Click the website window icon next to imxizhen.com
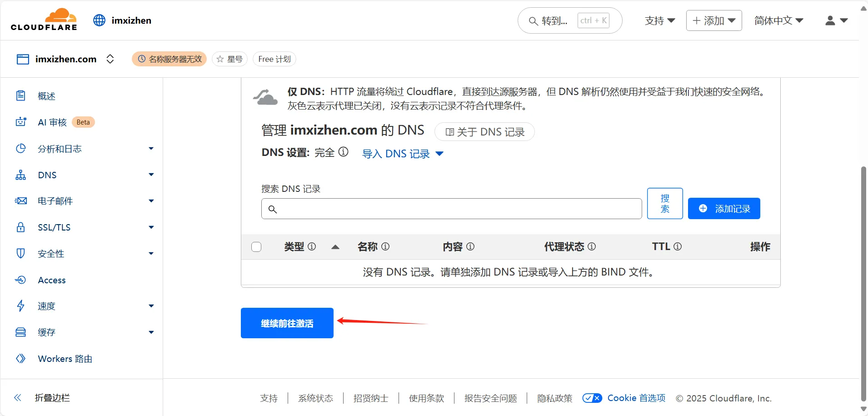Image resolution: width=868 pixels, height=416 pixels. point(23,59)
